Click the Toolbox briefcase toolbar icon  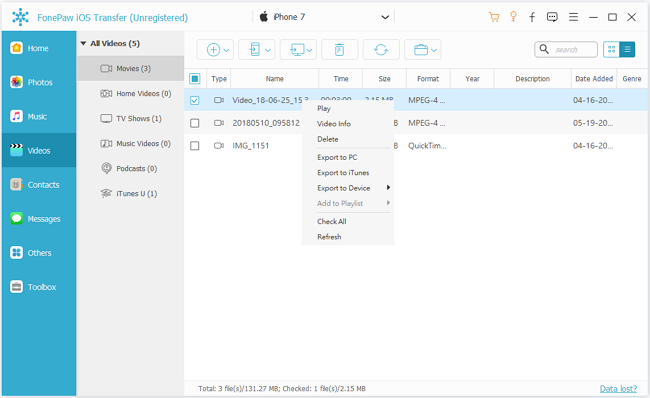coord(421,50)
